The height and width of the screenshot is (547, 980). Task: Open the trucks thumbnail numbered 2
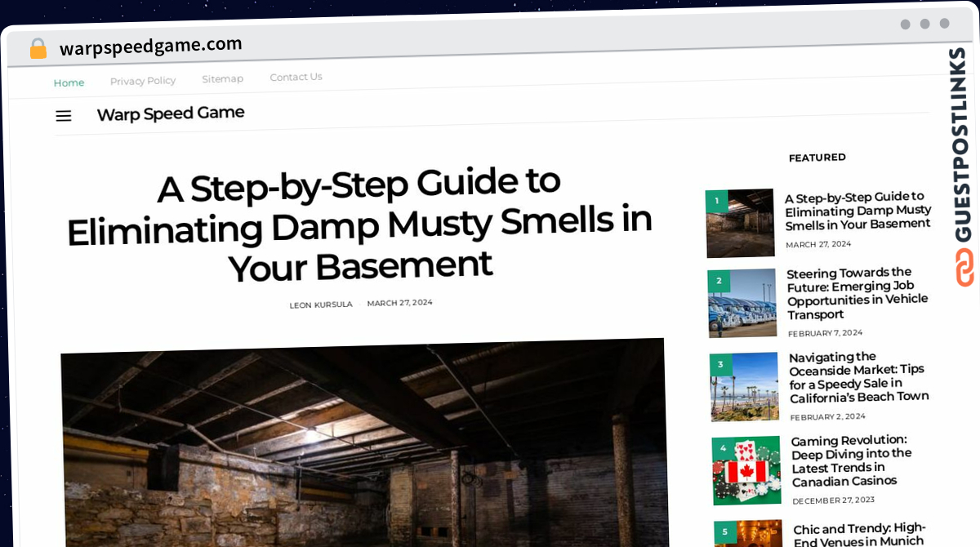(x=742, y=303)
